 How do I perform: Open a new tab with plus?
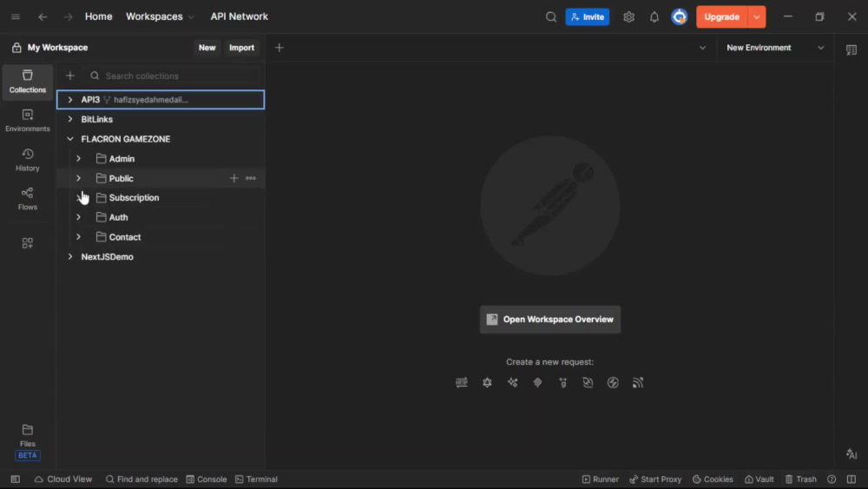tap(279, 48)
